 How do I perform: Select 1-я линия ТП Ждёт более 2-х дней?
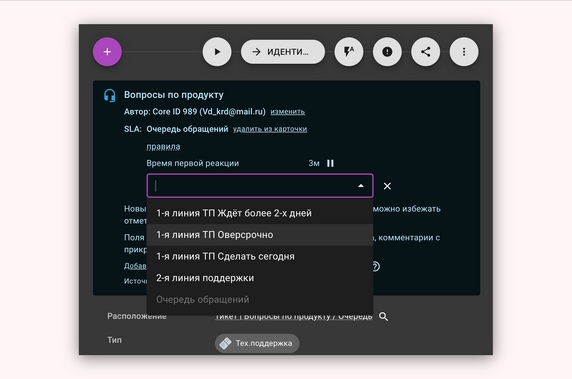(260, 213)
